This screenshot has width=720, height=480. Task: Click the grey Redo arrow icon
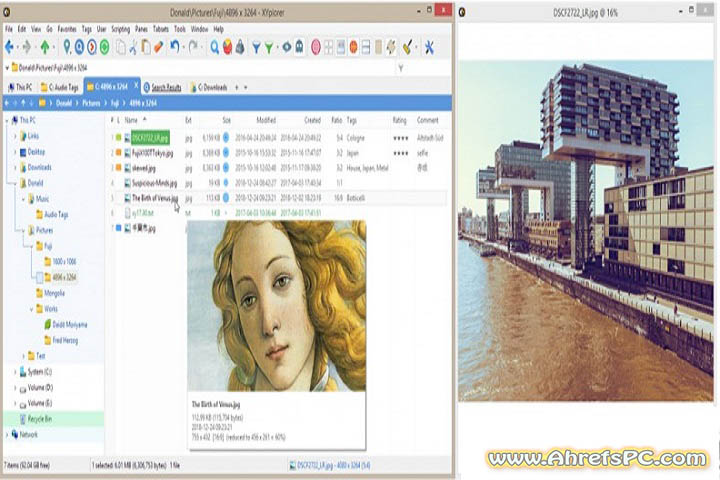point(193,47)
